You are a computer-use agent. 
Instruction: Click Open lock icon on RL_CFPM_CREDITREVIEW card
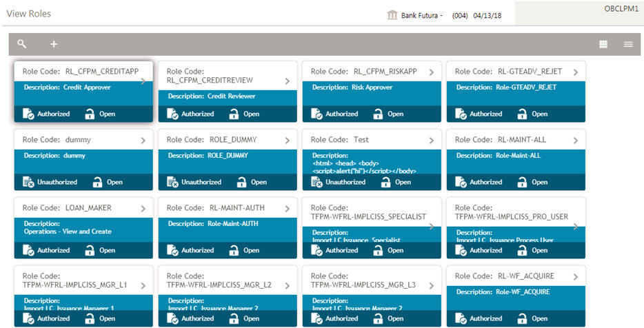pos(234,114)
